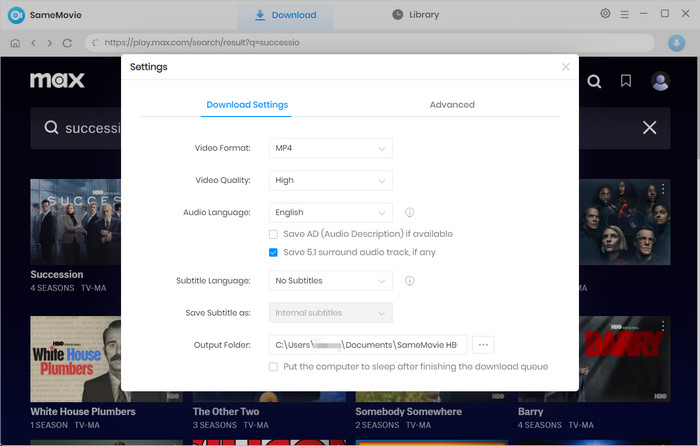This screenshot has height=446, width=700.
Task: Click the home icon in navigation bar
Action: tap(15, 43)
